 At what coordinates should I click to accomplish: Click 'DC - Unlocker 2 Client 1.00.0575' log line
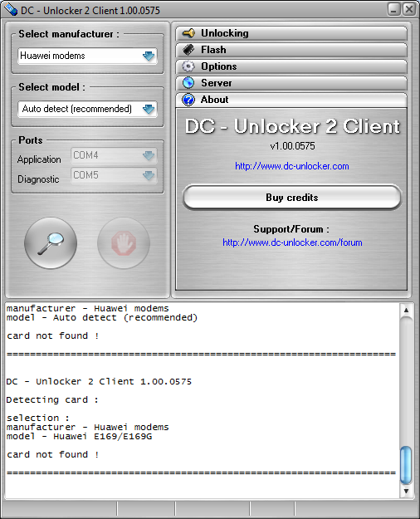[99, 382]
